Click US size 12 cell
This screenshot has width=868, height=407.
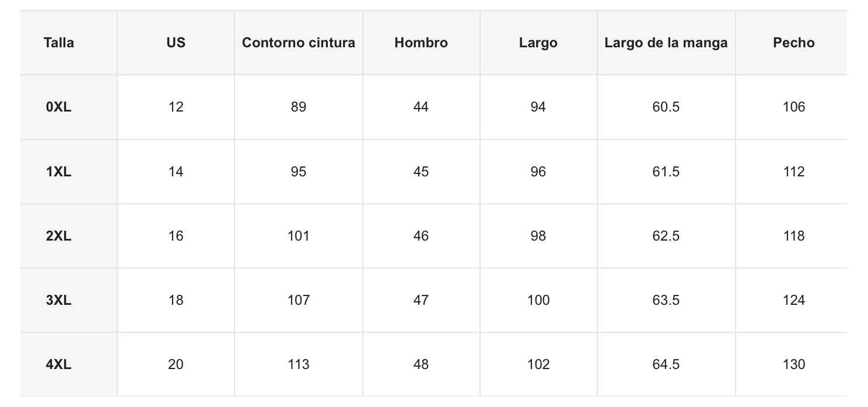click(176, 107)
